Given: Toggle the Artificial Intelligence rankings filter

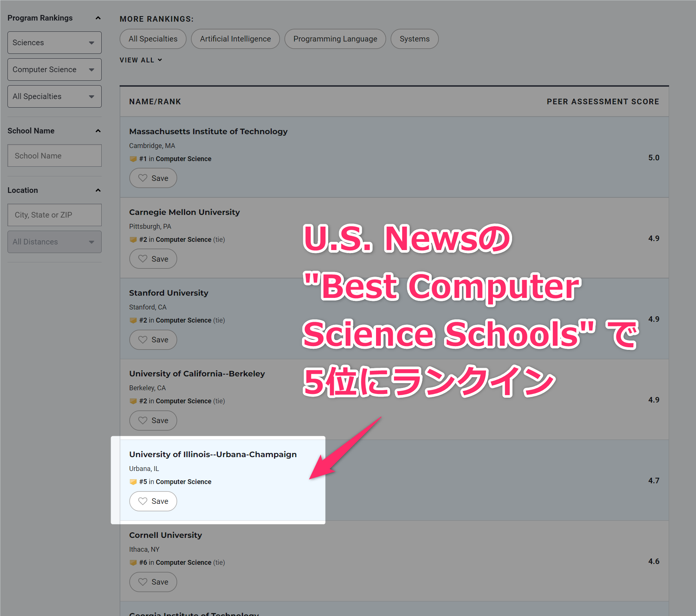Looking at the screenshot, I should coord(235,38).
